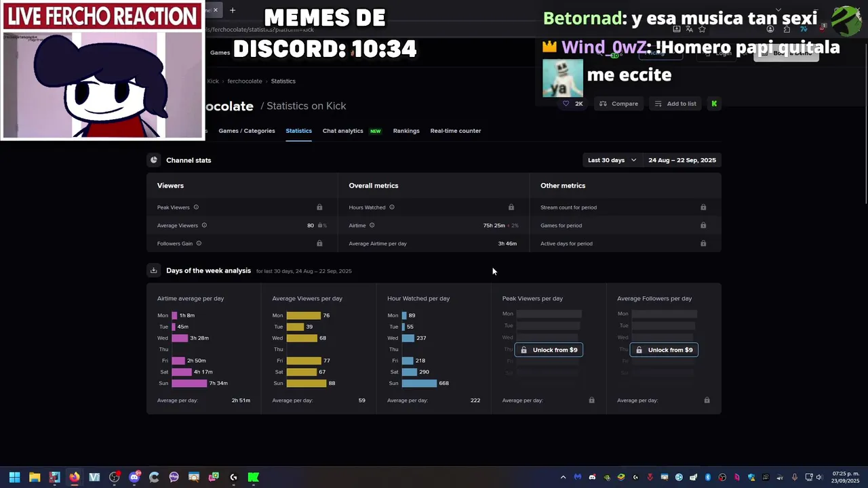Click the Sunday hours watched bar labeled 668

pyautogui.click(x=419, y=384)
